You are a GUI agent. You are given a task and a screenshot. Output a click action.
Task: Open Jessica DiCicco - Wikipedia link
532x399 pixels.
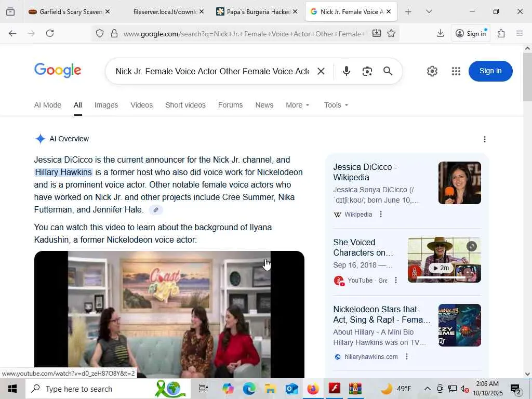(x=365, y=172)
